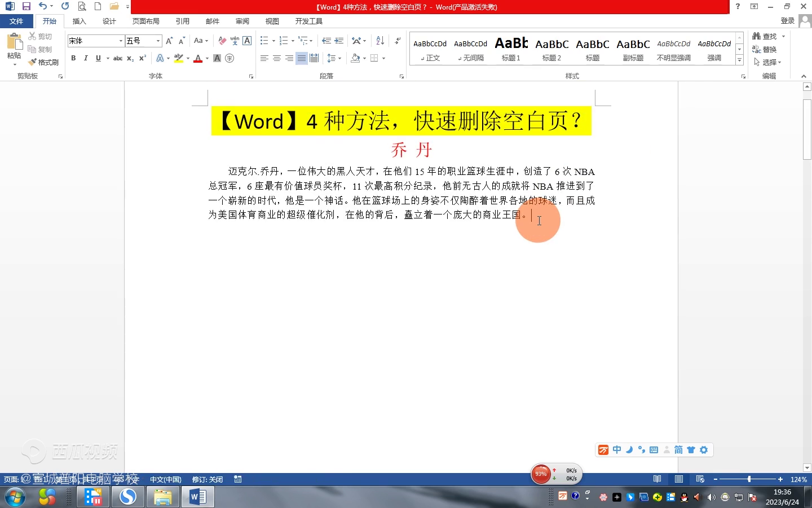Apply the 标题 1 heading style

(x=511, y=49)
